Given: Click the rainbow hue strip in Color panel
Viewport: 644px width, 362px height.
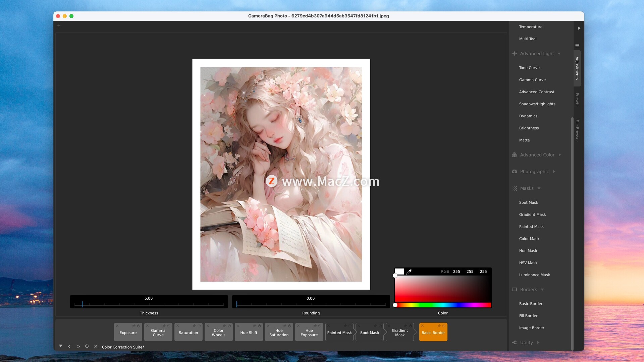Looking at the screenshot, I should pos(443,305).
